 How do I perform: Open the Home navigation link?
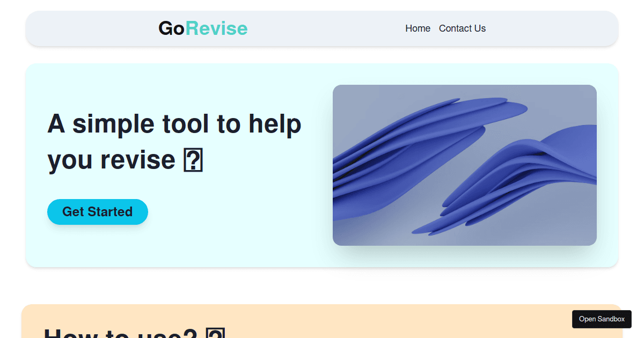(418, 28)
